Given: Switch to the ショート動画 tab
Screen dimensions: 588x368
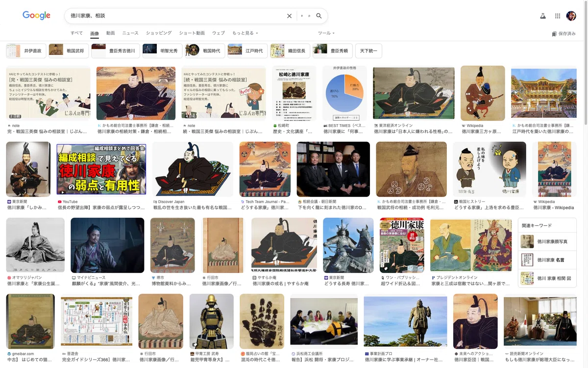Looking at the screenshot, I should coord(192,33).
